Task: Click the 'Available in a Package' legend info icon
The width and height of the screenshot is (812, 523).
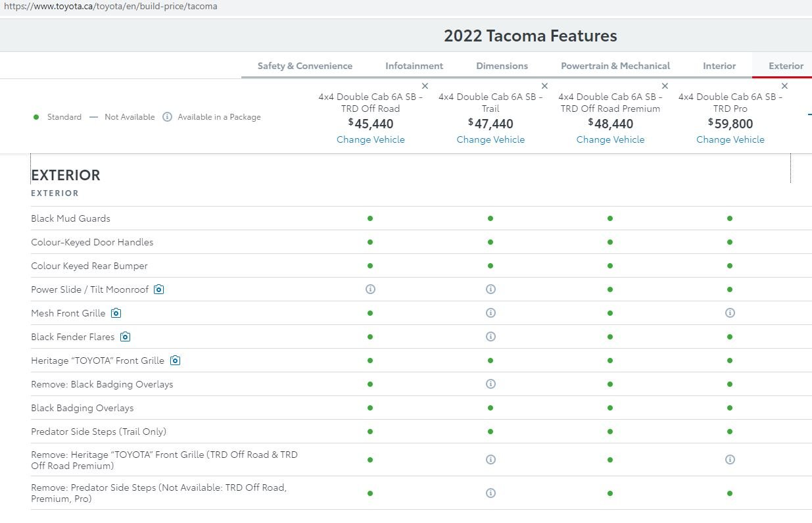Action: point(167,117)
